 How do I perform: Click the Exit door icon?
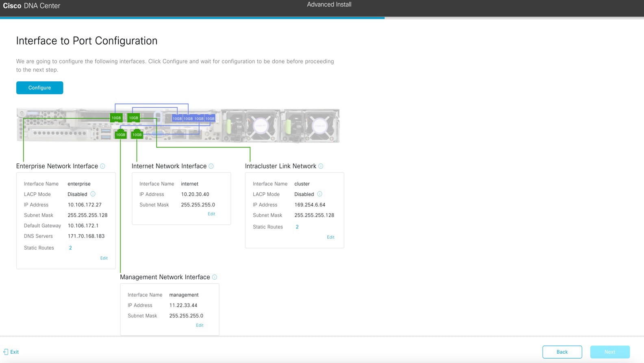click(x=6, y=352)
